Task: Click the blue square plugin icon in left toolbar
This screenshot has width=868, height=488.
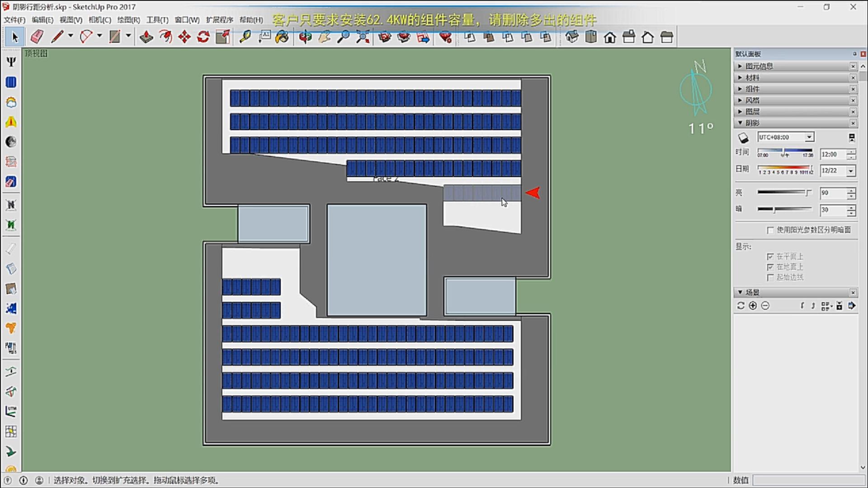Action: 11,82
